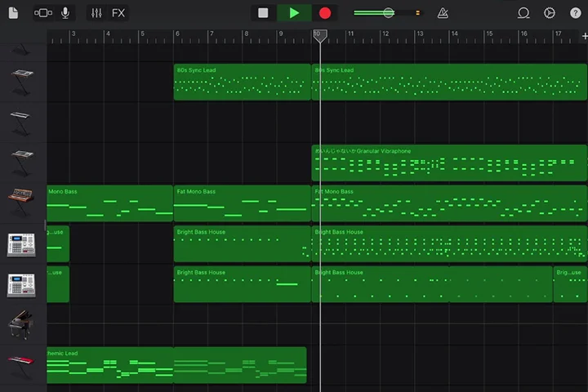Select the short Brig...use region at bar 17

click(570, 284)
